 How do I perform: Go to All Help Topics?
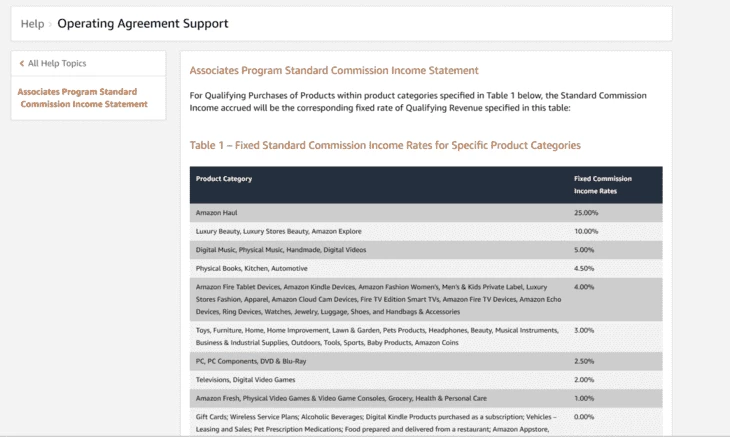[56, 63]
